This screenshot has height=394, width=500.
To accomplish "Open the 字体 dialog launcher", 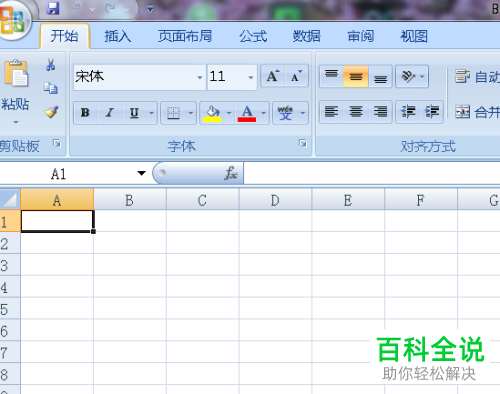I will pos(303,144).
